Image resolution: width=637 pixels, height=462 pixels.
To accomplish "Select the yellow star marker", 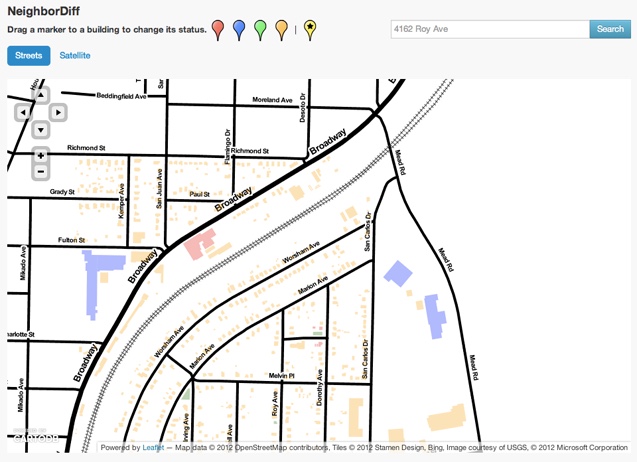I will (x=310, y=30).
